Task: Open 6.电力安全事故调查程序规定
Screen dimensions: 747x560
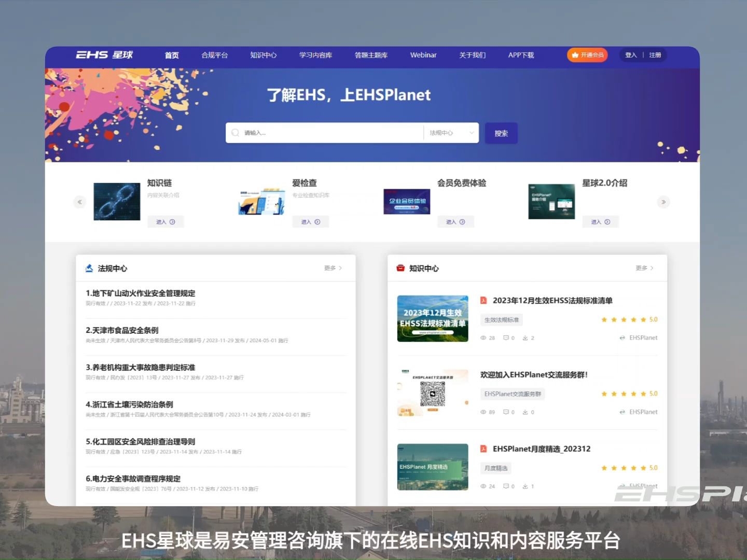Action: 133,479
